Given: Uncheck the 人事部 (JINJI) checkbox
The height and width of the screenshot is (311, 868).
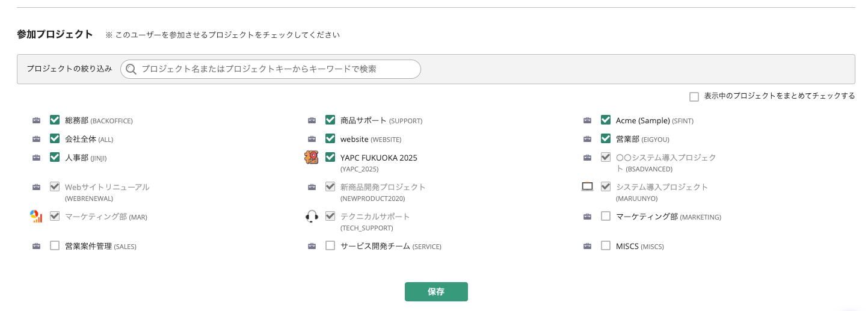Looking at the screenshot, I should 55,157.
